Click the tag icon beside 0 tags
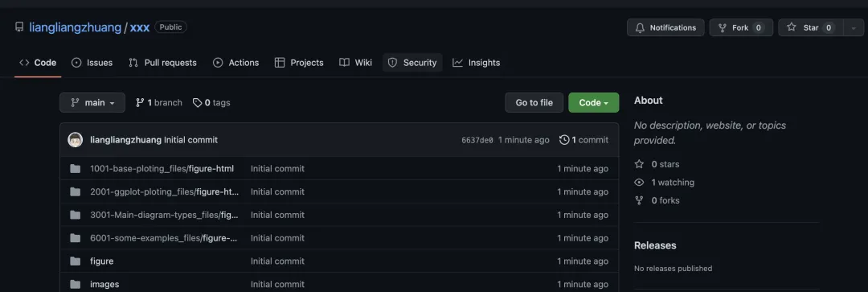Viewport: 868px width, 292px height. [197, 102]
